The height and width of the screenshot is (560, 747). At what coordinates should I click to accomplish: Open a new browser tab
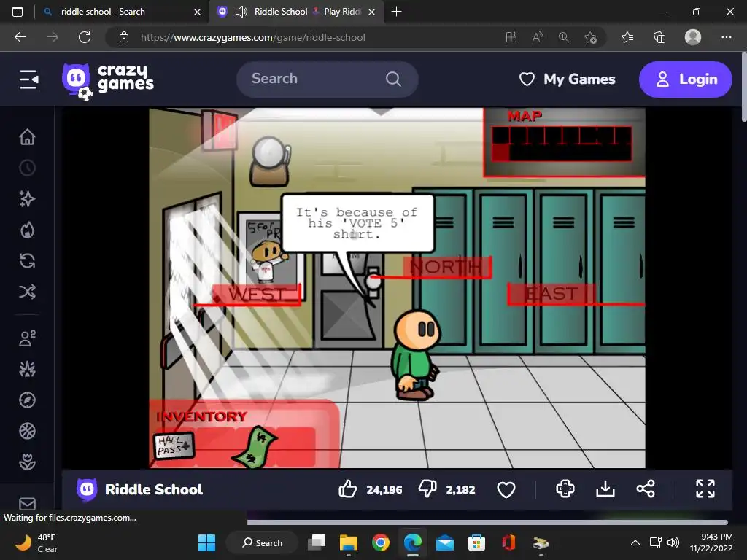[396, 12]
